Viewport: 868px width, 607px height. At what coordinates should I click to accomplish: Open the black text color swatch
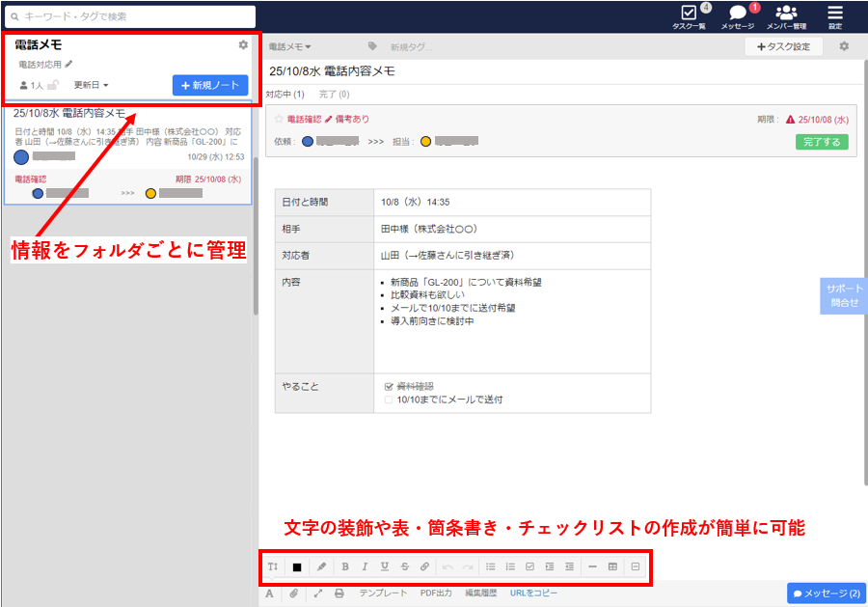(297, 566)
